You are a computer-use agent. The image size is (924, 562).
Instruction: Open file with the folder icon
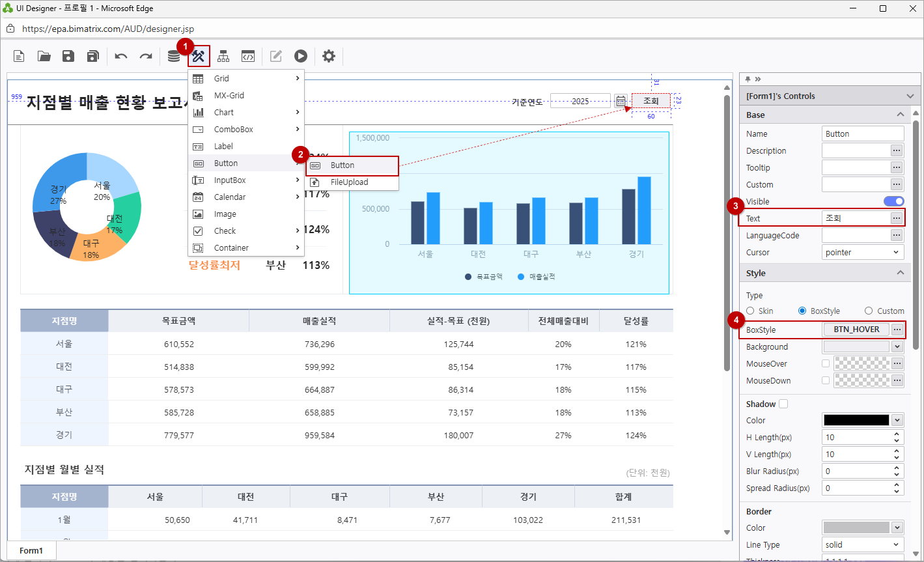point(44,57)
